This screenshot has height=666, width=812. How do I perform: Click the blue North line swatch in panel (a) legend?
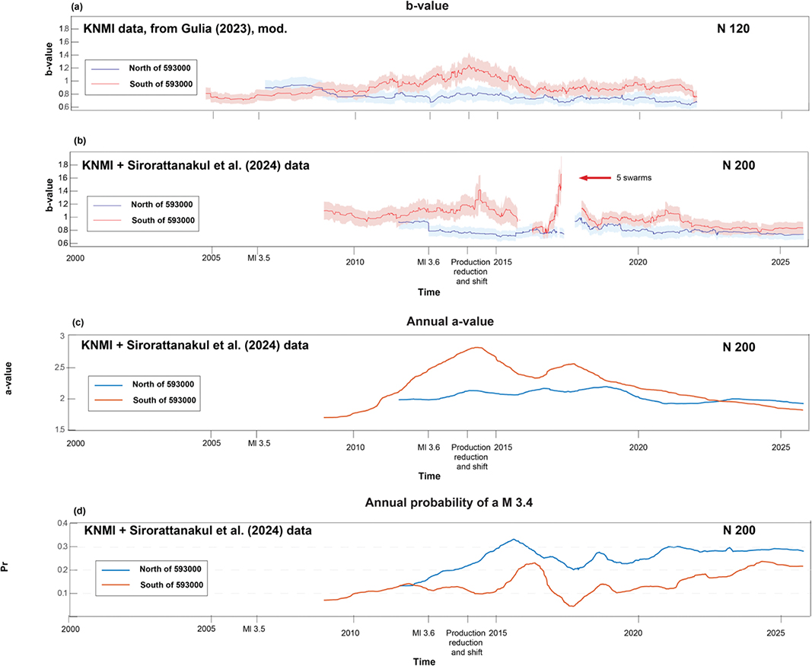click(106, 69)
